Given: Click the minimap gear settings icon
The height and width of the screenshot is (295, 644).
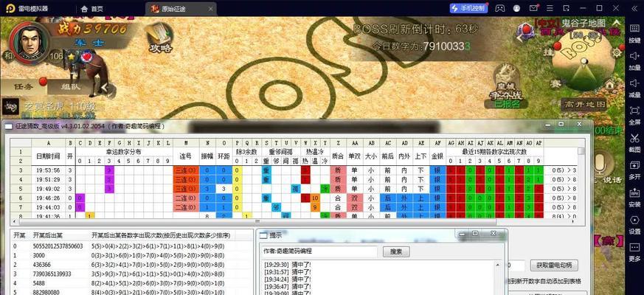Looking at the screenshot, I should (x=616, y=52).
